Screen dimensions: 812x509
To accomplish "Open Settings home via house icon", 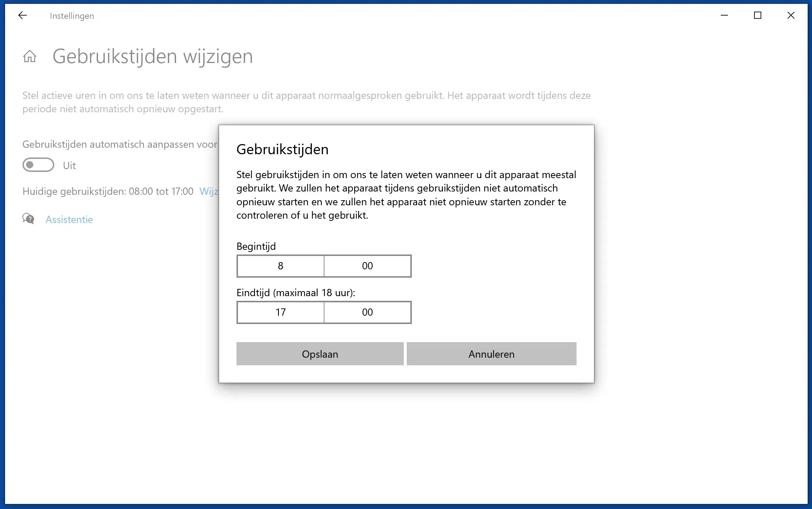I will (30, 56).
